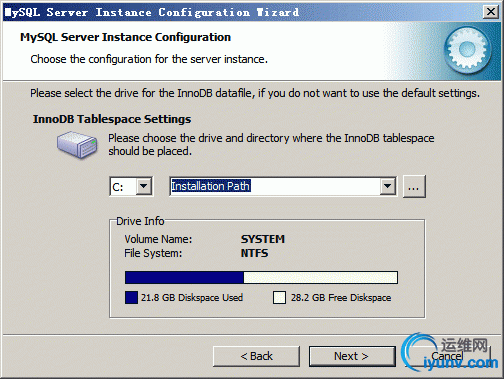Click the white Free Diskspace swatch
Image resolution: width=504 pixels, height=379 pixels.
coord(279,297)
